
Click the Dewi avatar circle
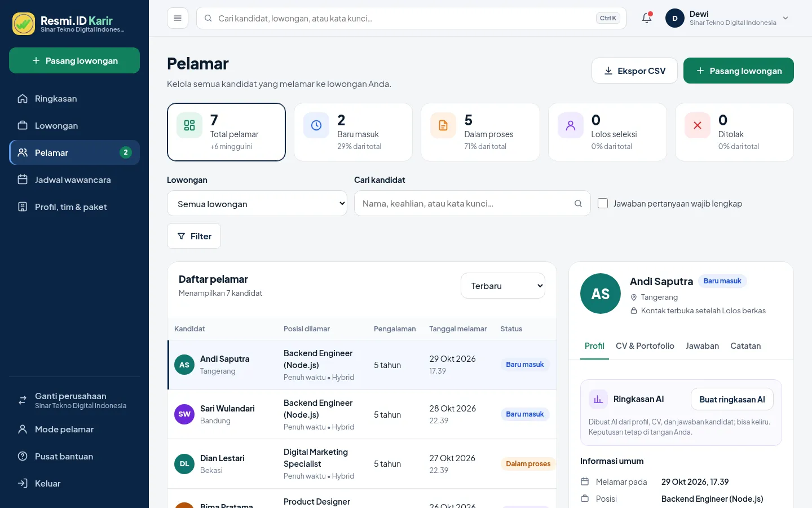(x=675, y=18)
